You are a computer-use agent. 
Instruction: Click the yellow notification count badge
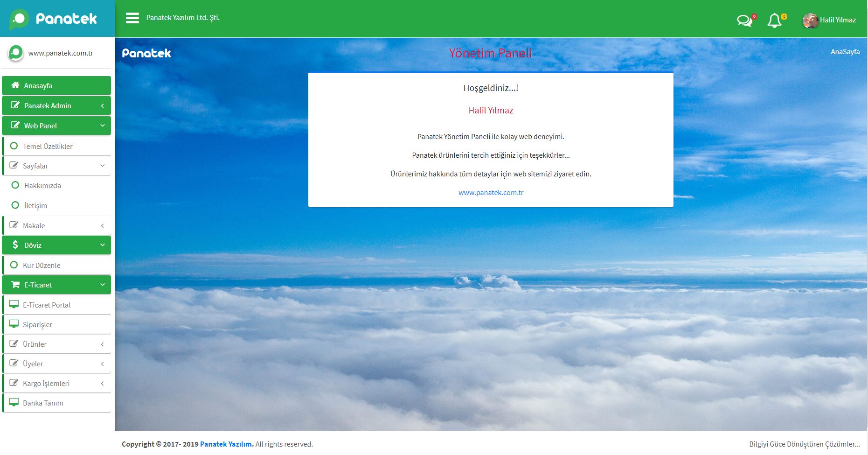click(x=784, y=16)
